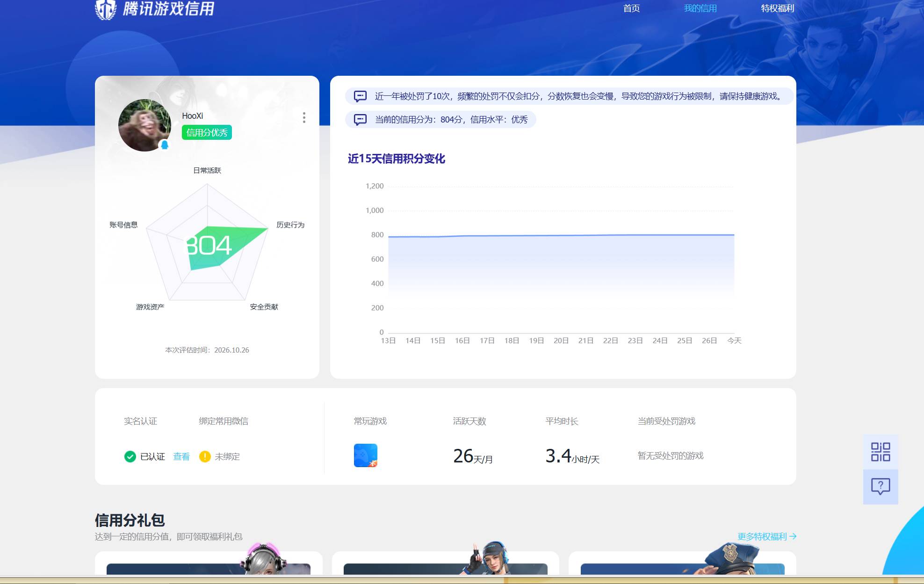The width and height of the screenshot is (924, 584).
Task: Open the frequently played game icon
Action: click(x=366, y=455)
